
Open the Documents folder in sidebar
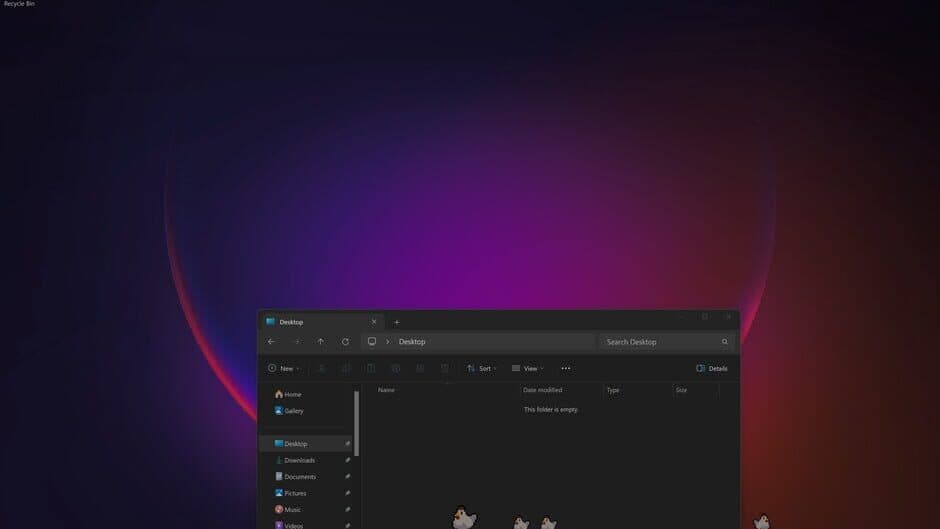295,477
